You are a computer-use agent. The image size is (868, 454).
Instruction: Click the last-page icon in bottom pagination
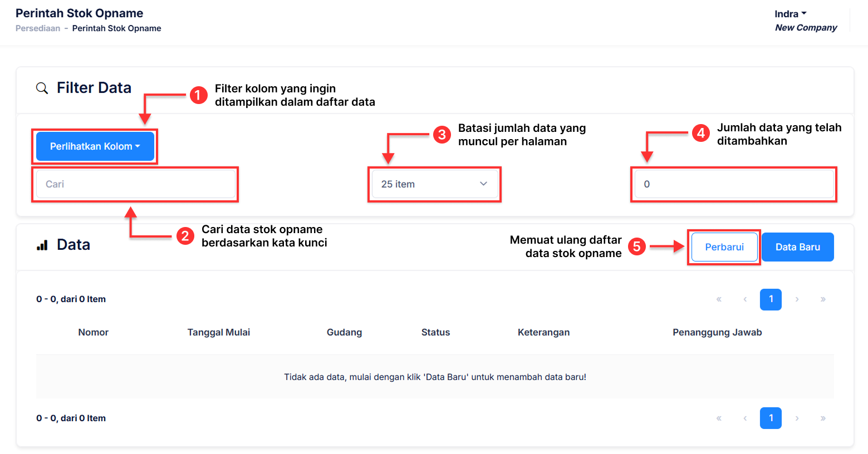click(x=823, y=418)
